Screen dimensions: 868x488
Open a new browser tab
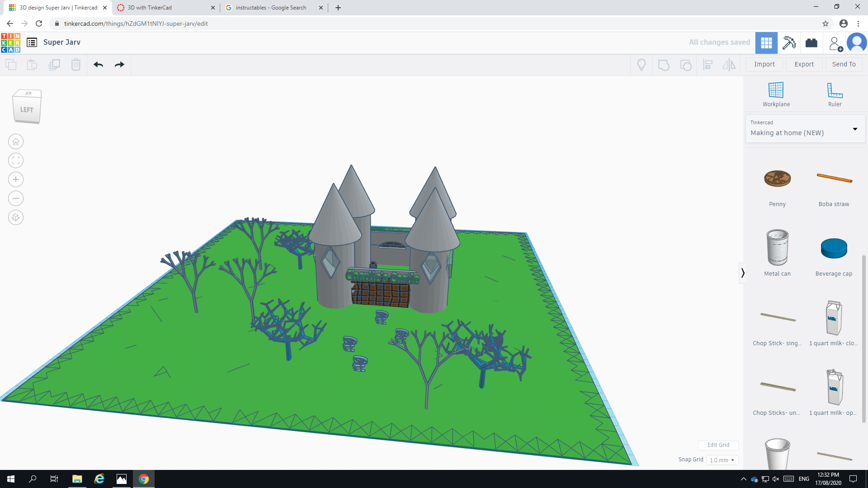[338, 8]
